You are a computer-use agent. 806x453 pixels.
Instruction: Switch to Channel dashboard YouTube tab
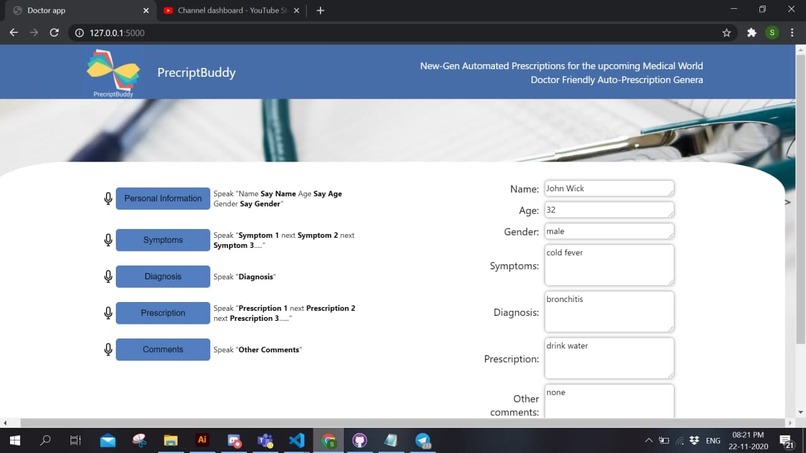[231, 10]
